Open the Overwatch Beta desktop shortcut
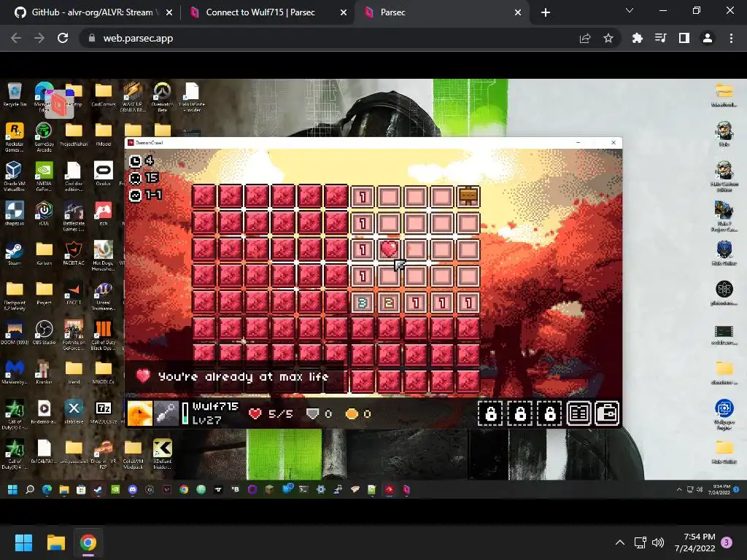This screenshot has height=560, width=747. click(163, 97)
